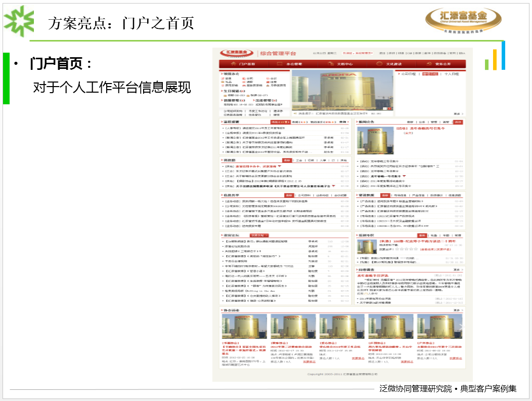The image size is (532, 401).
Task: Click the 汇添富基金 logo in portal header
Action: click(237, 53)
